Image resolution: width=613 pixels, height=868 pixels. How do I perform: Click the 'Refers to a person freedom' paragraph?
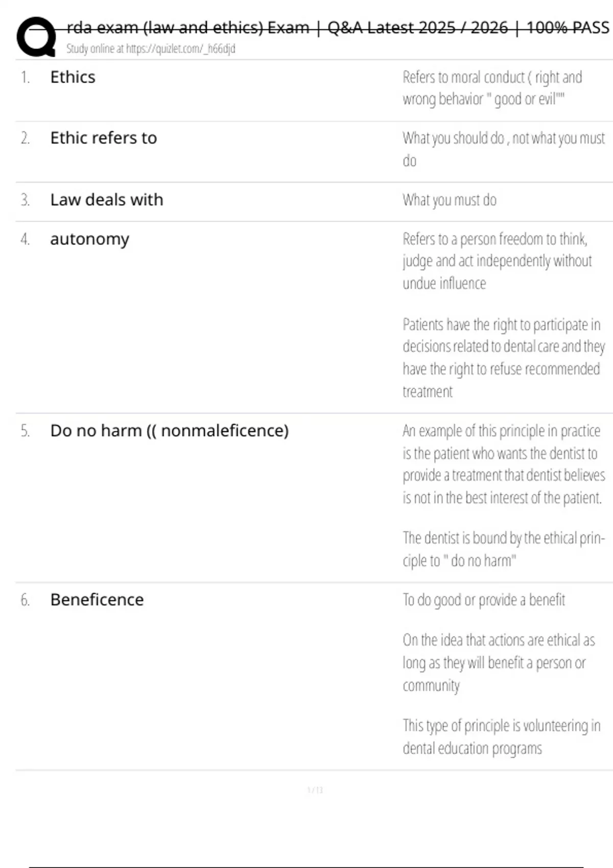pos(497,261)
